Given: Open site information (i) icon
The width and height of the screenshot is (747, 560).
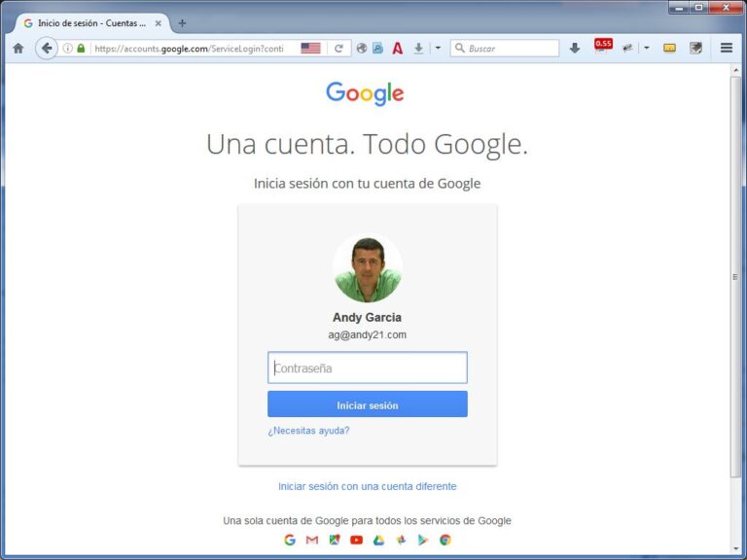Looking at the screenshot, I should tap(68, 48).
